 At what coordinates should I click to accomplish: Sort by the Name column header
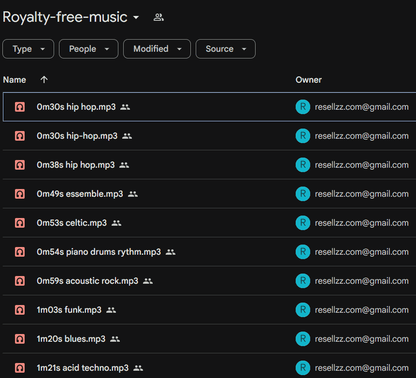coord(14,80)
